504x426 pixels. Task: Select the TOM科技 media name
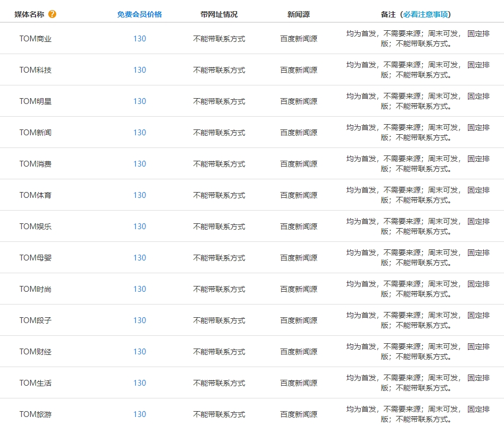coord(36,70)
